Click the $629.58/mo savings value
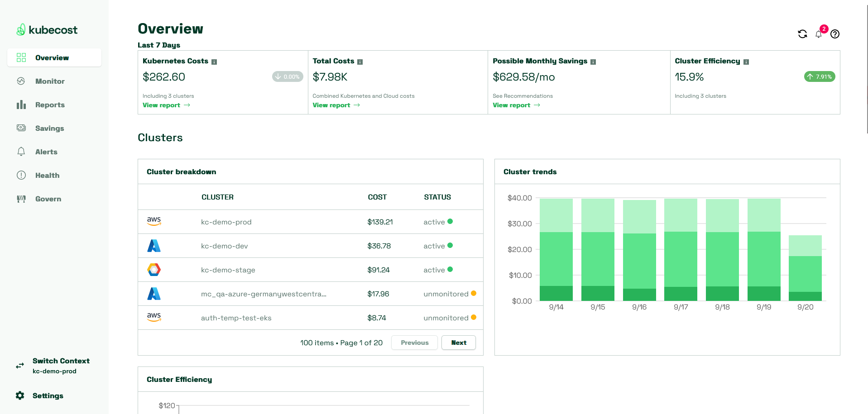 [x=524, y=77]
